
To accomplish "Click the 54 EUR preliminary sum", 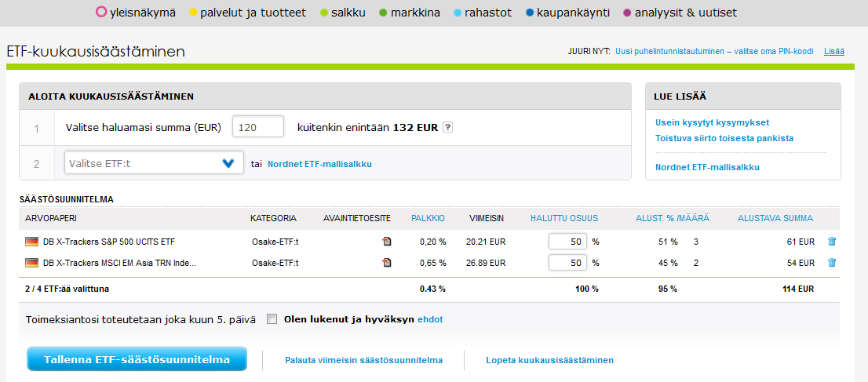I will coord(801,263).
